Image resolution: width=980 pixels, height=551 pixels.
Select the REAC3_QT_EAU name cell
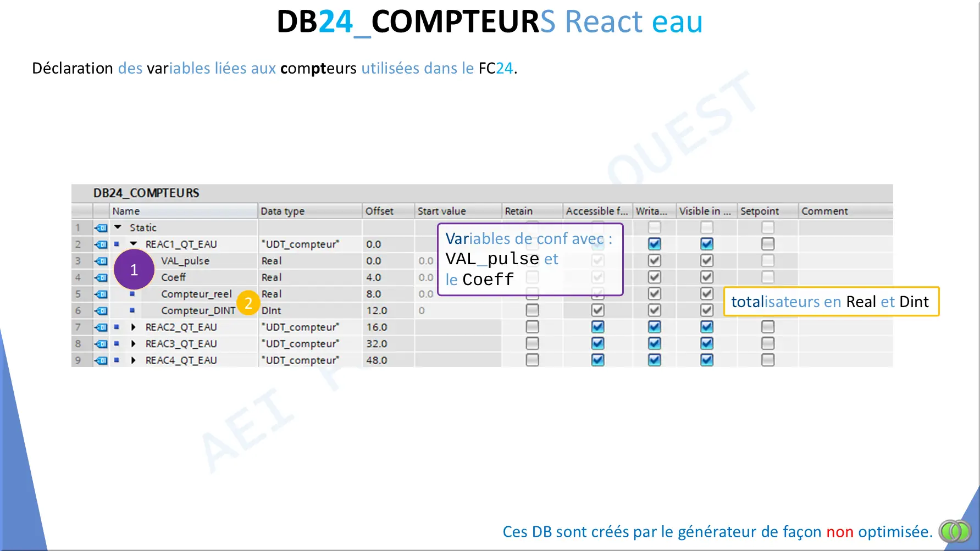pyautogui.click(x=181, y=343)
